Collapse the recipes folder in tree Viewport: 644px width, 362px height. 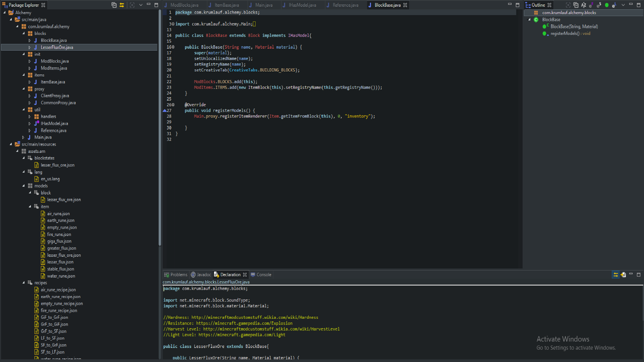23,283
